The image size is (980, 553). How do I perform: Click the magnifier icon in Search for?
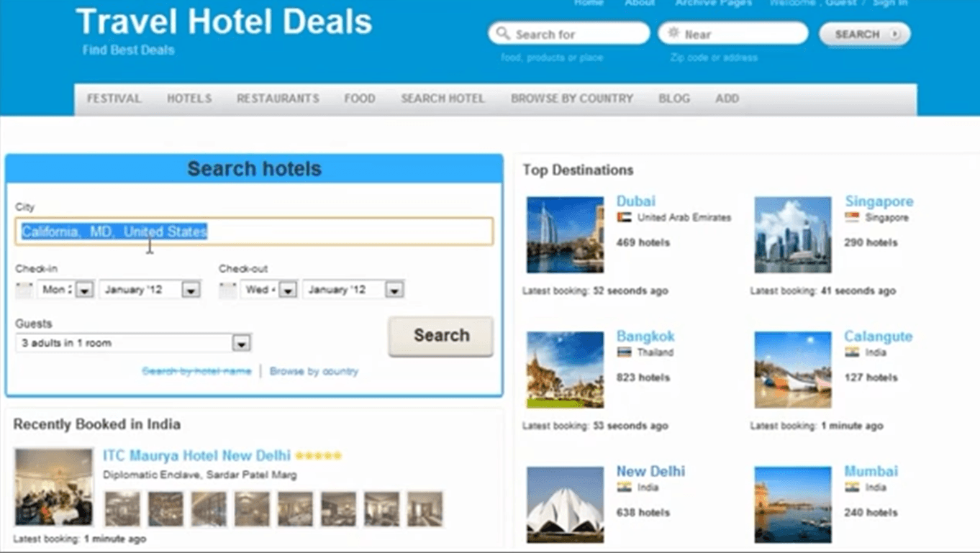tap(503, 34)
